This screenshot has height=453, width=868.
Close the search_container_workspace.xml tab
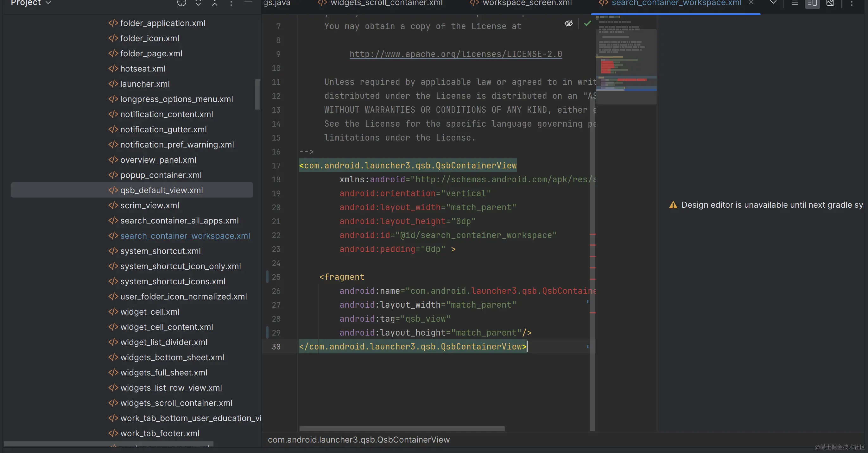pyautogui.click(x=751, y=3)
